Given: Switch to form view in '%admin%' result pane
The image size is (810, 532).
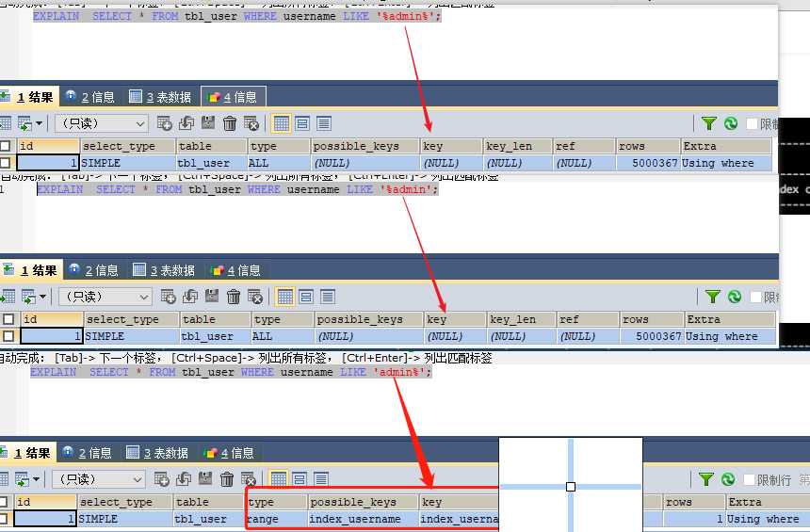Looking at the screenshot, I should click(x=302, y=123).
